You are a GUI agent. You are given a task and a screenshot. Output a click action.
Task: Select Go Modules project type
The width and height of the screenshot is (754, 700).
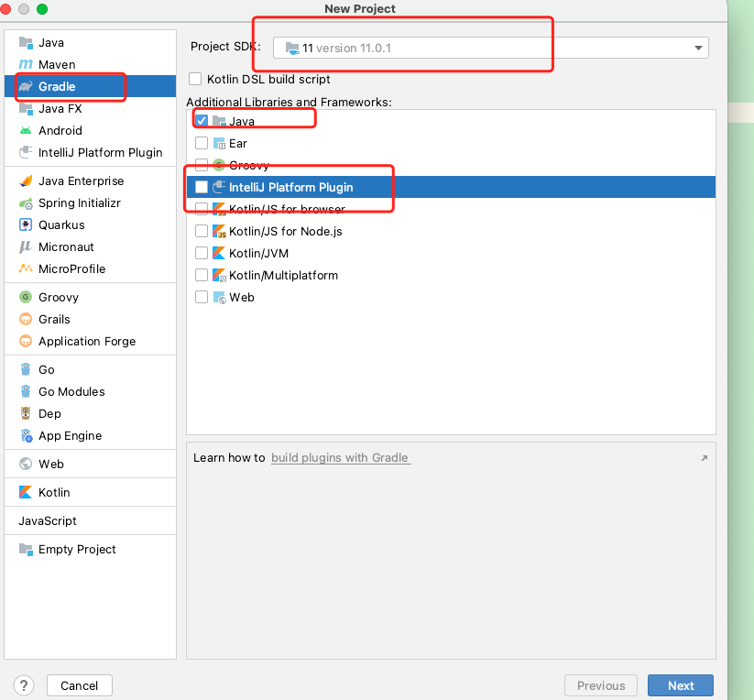pyautogui.click(x=90, y=392)
